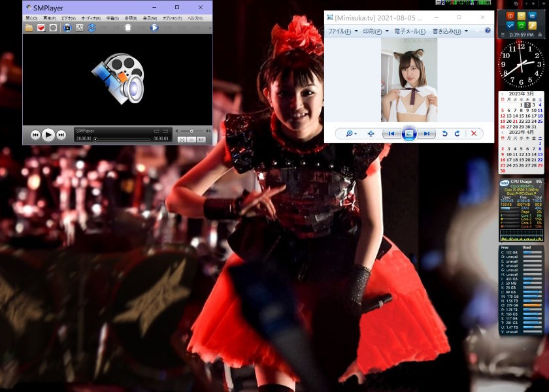Open the オーディオ(A) menu in SMPlayer
The image size is (549, 392).
90,18
